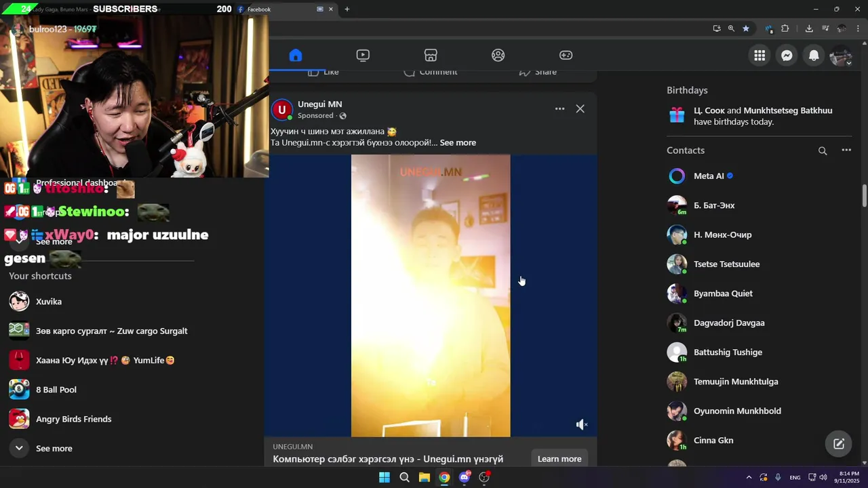Open the Unegui MN page name link
This screenshot has width=868, height=488.
pyautogui.click(x=319, y=104)
